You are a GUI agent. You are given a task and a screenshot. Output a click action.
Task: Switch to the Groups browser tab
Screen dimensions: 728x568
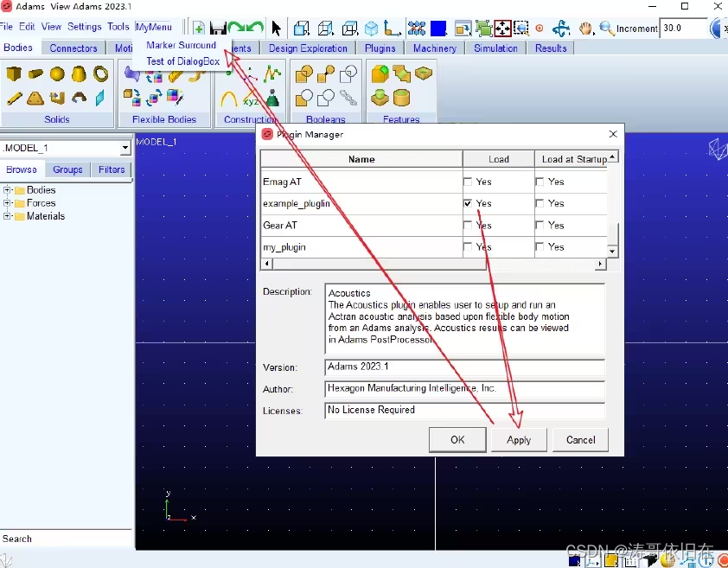tap(67, 169)
